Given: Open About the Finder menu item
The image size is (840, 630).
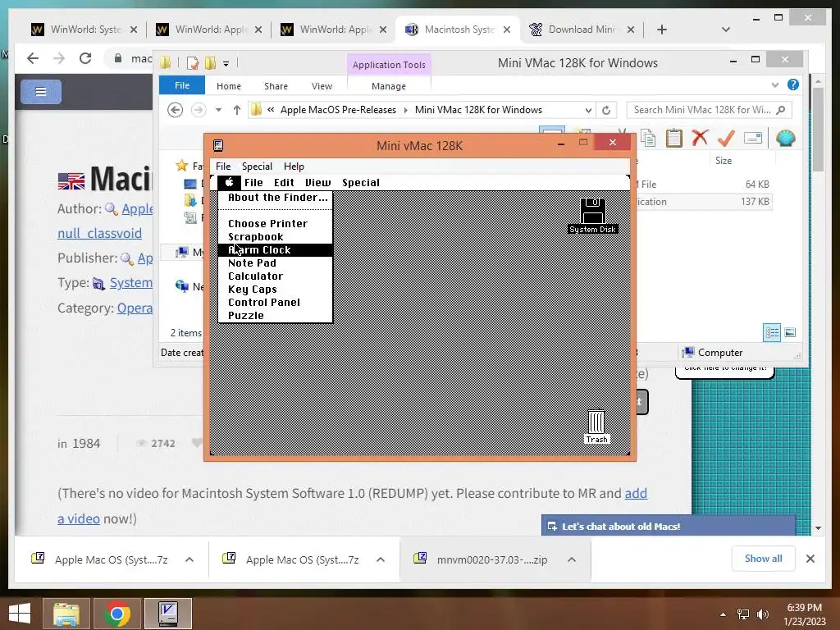Looking at the screenshot, I should click(276, 198).
